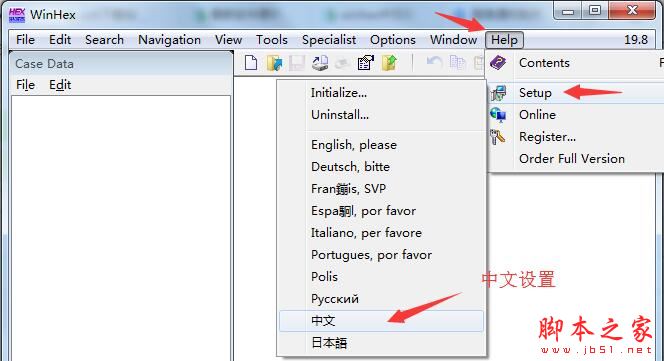Open the Tools menu
Image resolution: width=664 pixels, height=361 pixels.
(x=271, y=40)
